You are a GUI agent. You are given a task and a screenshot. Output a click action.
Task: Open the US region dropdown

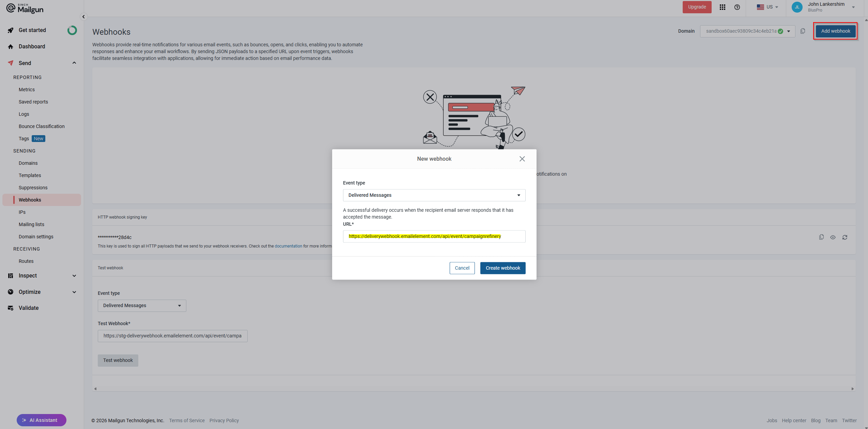pos(768,7)
